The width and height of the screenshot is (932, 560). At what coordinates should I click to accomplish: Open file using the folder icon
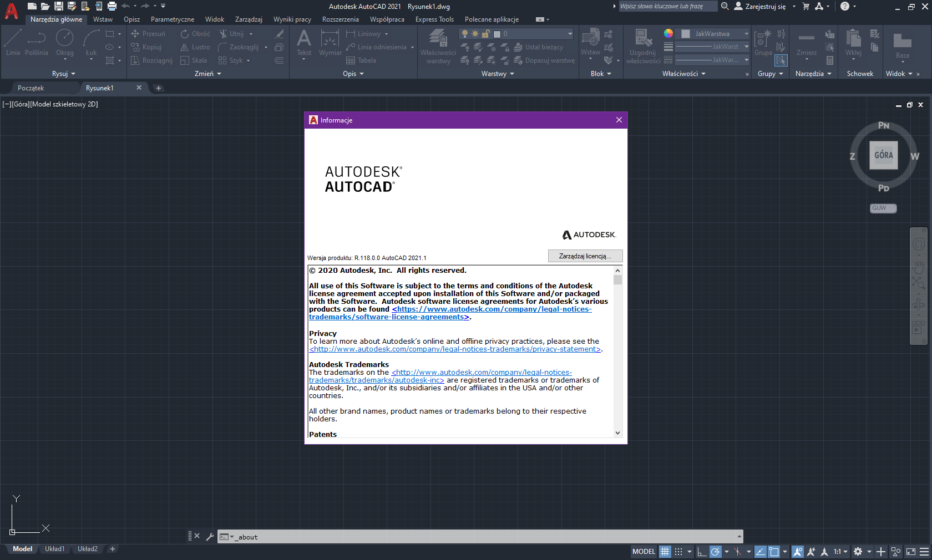tap(45, 6)
